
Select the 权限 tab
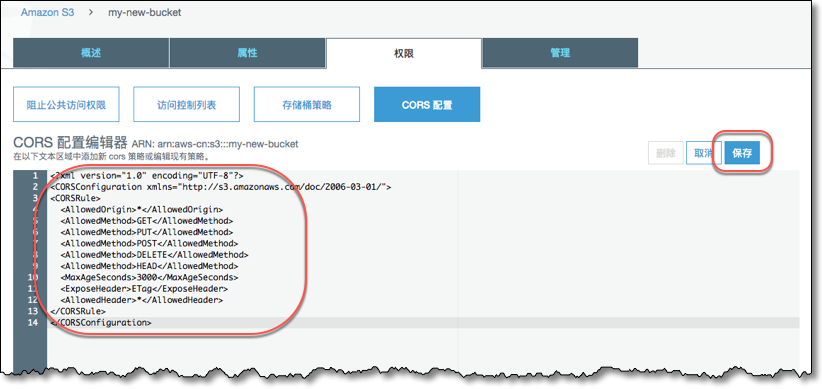coord(404,53)
